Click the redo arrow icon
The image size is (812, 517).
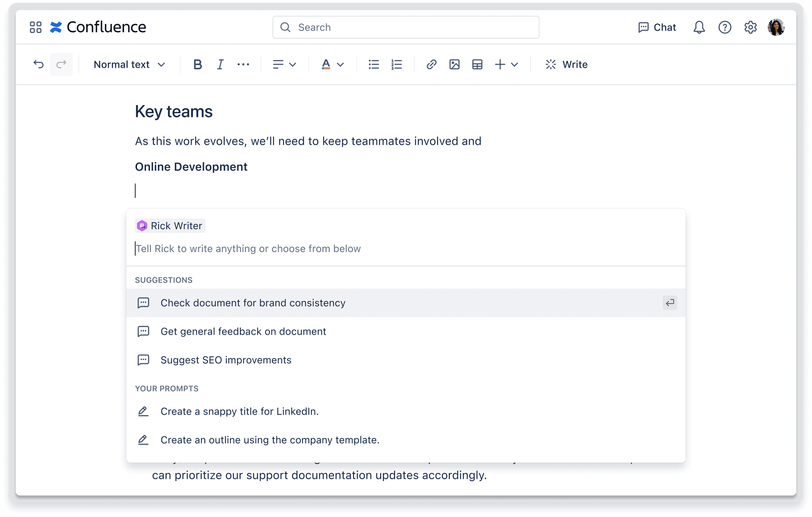pos(61,64)
